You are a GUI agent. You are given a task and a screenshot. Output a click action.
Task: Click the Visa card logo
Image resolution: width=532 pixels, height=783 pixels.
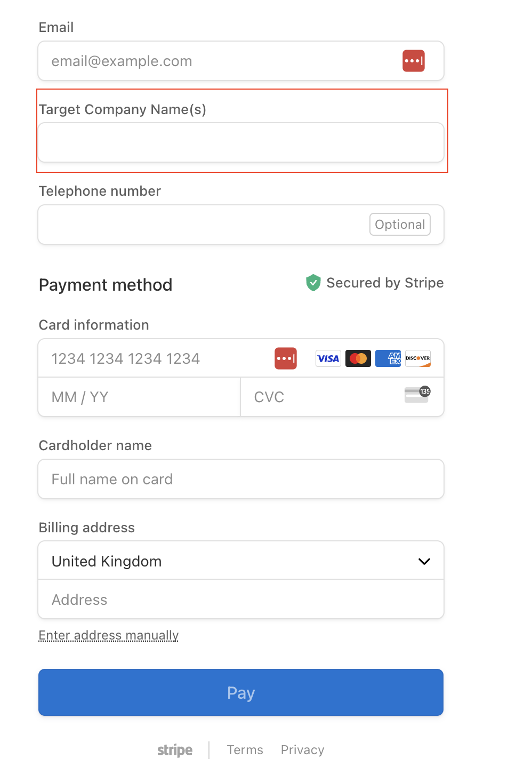click(x=328, y=358)
